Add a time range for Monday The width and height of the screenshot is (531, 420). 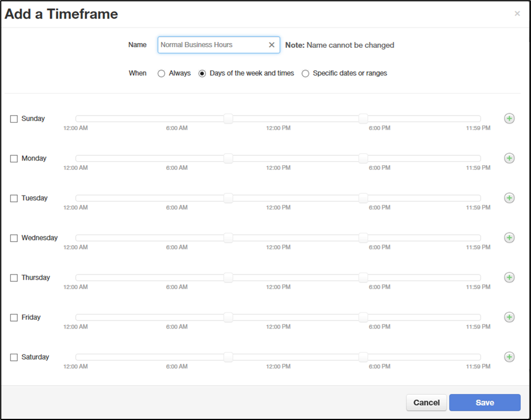pyautogui.click(x=509, y=158)
